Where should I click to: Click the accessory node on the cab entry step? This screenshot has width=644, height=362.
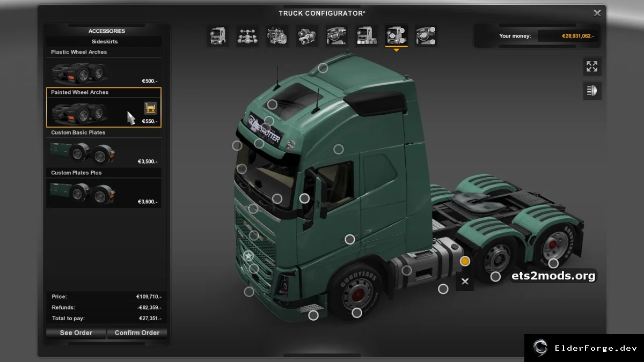coord(313,315)
